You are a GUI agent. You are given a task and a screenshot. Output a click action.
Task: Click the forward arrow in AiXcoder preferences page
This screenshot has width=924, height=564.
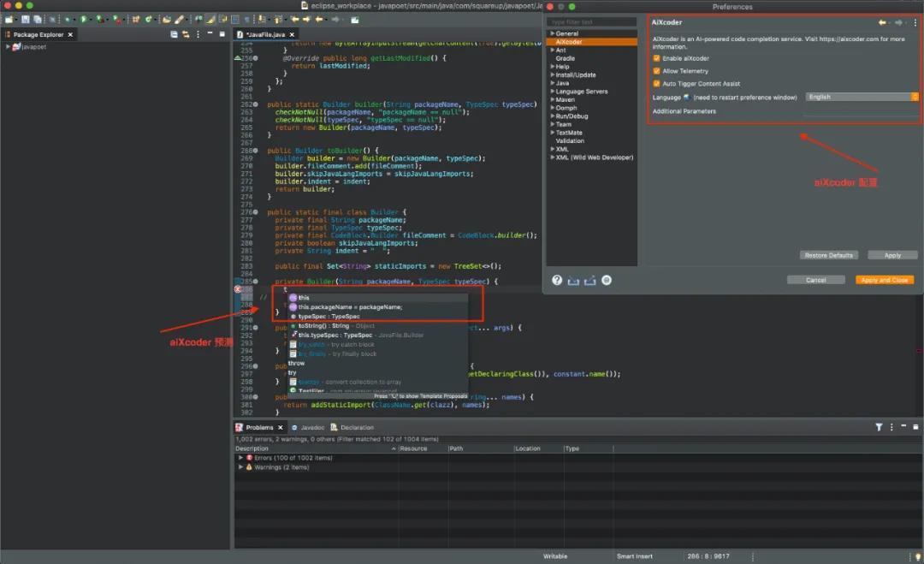click(898, 22)
